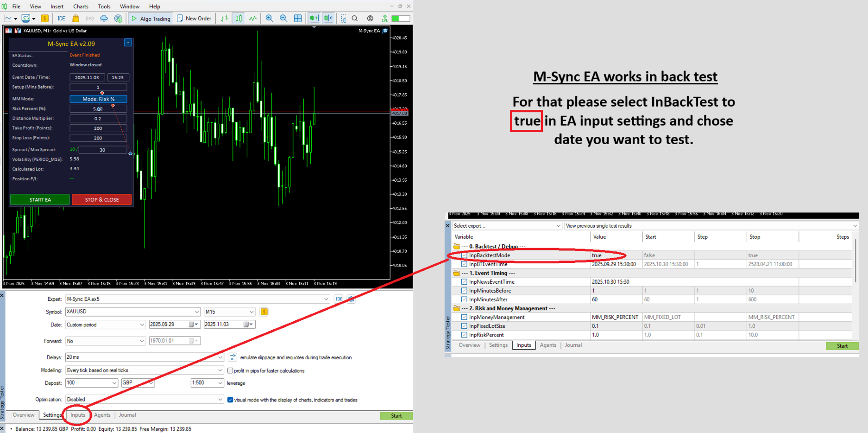Toggle chart shift icon
The height and width of the screenshot is (433, 868).
coord(328,19)
